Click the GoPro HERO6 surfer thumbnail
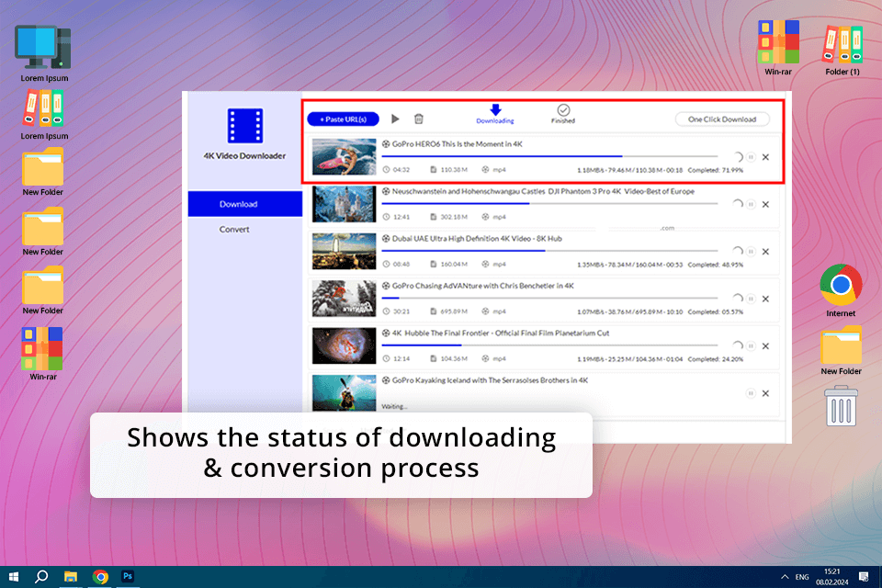 pyautogui.click(x=345, y=156)
